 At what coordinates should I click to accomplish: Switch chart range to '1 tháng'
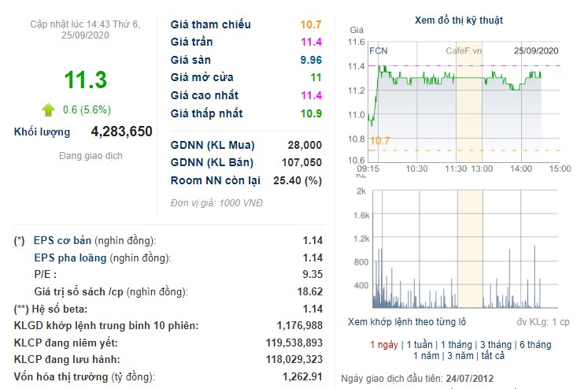[x=457, y=345]
